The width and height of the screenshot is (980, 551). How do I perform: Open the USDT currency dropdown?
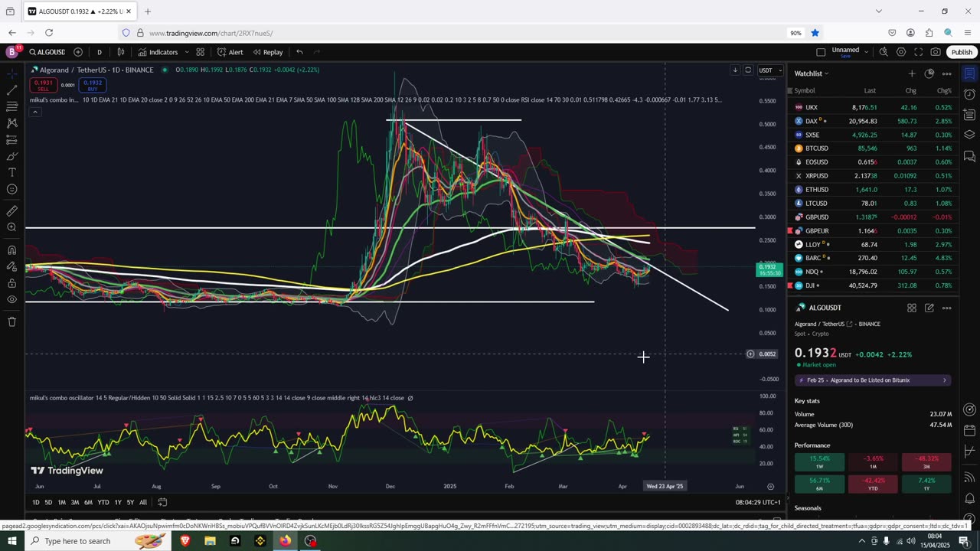point(769,70)
